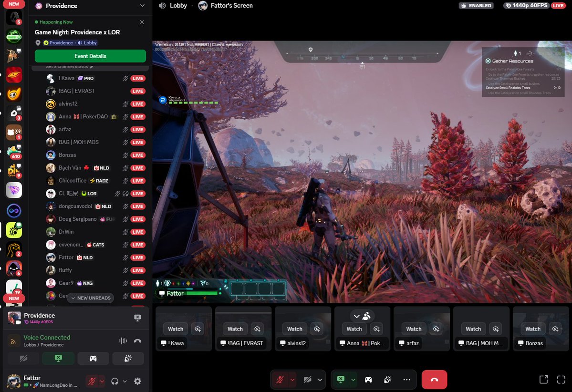Jump to NEW UNREADS in channel list
The width and height of the screenshot is (572, 392).
[91, 298]
